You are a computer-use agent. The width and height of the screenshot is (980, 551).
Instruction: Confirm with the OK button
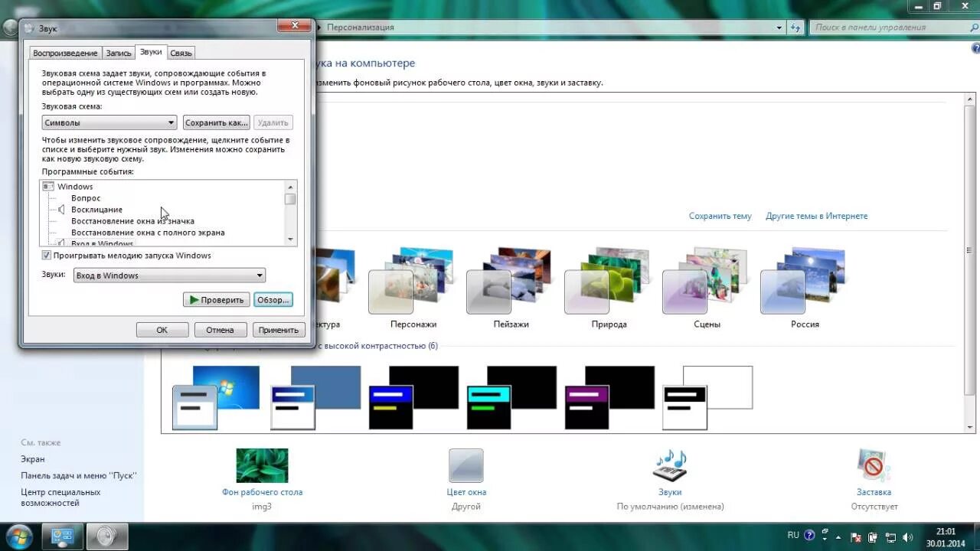coord(162,330)
